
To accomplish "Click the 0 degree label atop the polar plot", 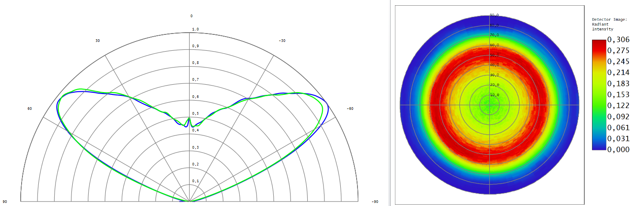I will 191,16.
